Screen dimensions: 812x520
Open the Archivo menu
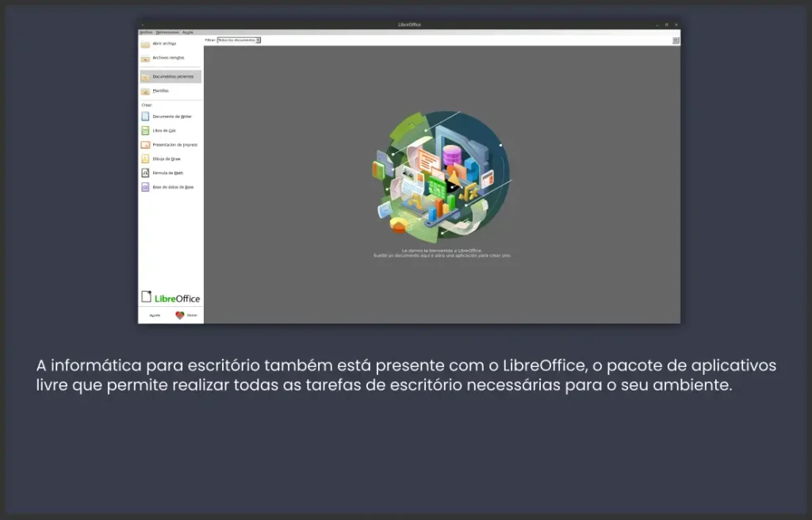[146, 32]
